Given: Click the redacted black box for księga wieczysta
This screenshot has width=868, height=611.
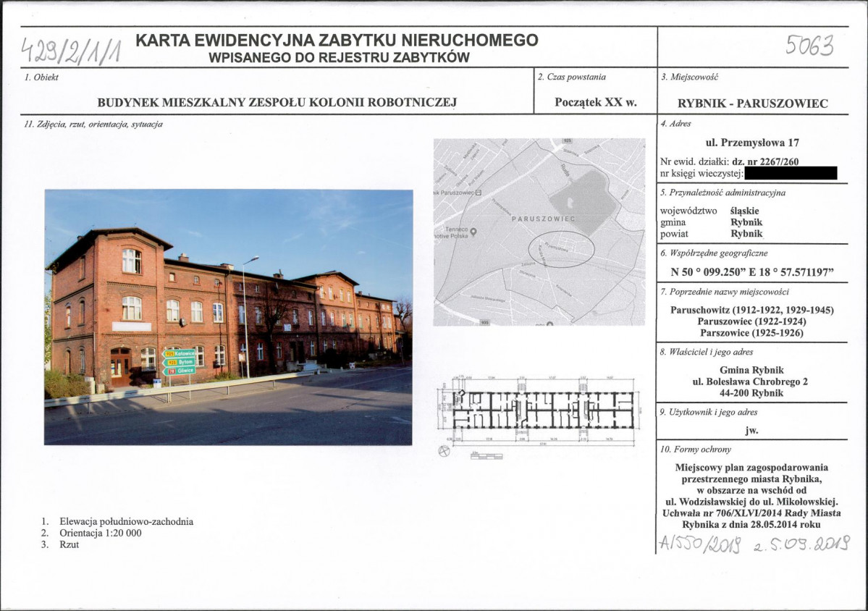Looking at the screenshot, I should click(x=791, y=174).
